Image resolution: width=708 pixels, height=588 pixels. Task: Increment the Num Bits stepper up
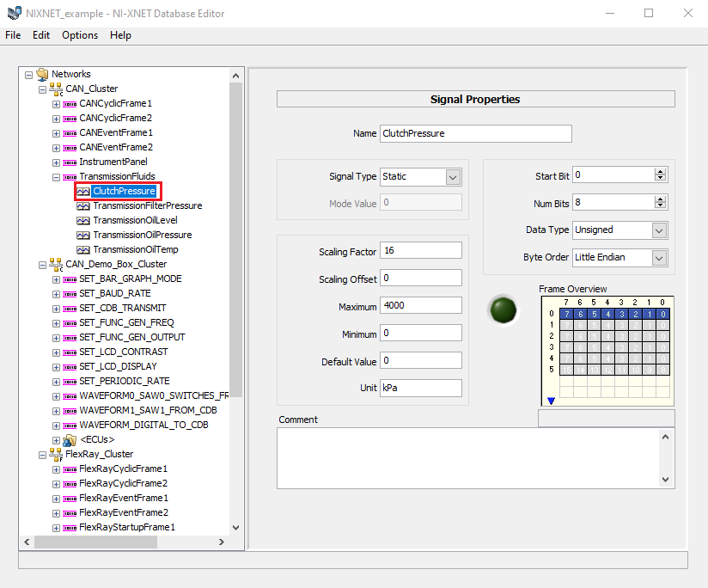pos(660,199)
